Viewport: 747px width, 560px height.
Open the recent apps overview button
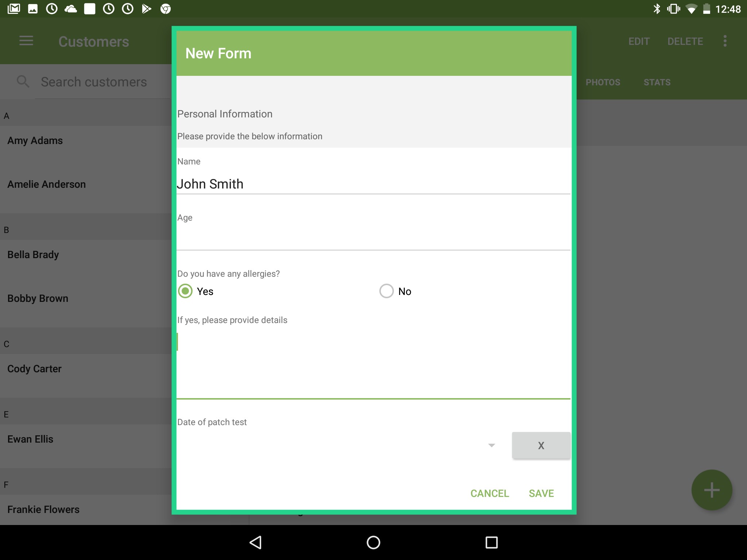[491, 542]
